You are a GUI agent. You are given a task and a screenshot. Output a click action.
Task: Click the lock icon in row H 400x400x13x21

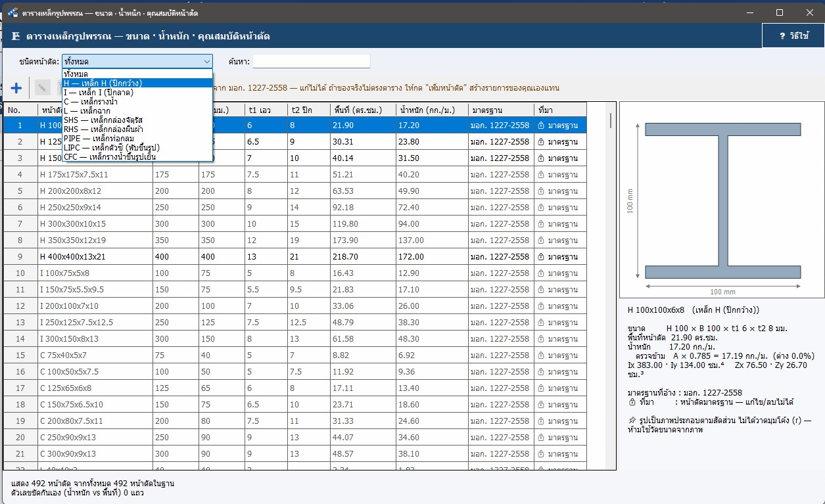point(541,257)
